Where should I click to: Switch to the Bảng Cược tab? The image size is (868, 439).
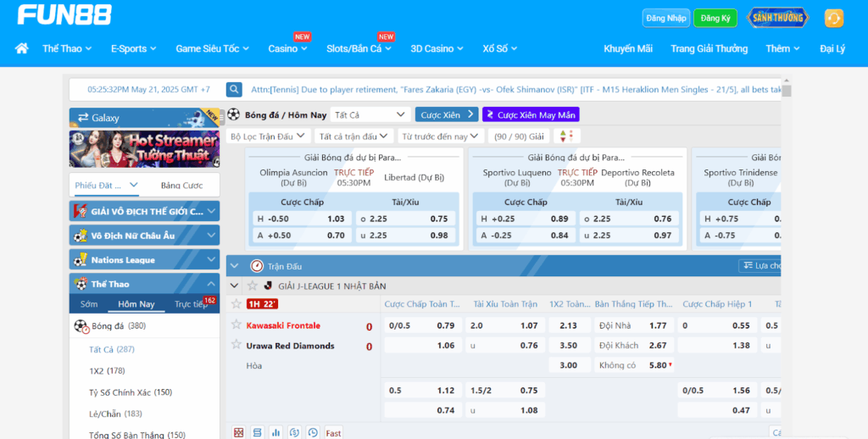(x=181, y=186)
